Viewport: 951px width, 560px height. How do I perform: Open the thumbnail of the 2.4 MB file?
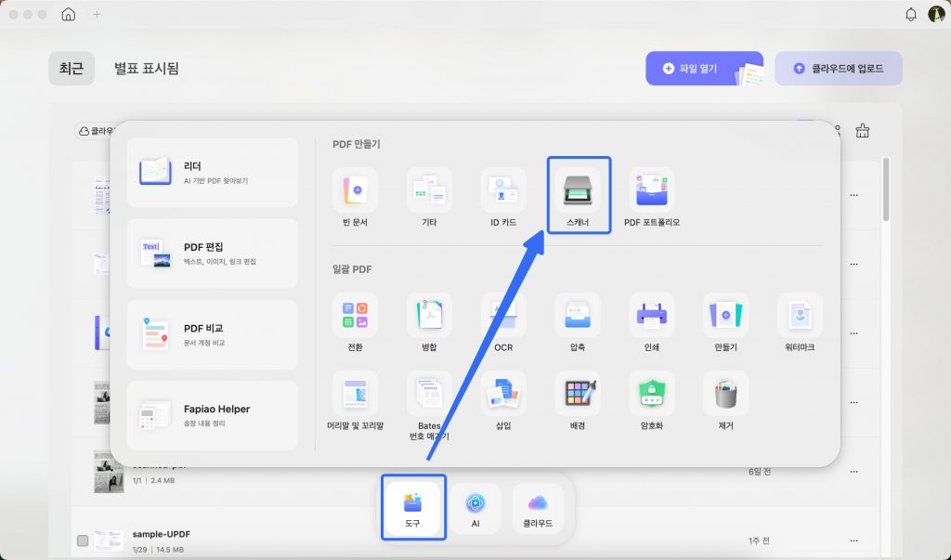109,472
